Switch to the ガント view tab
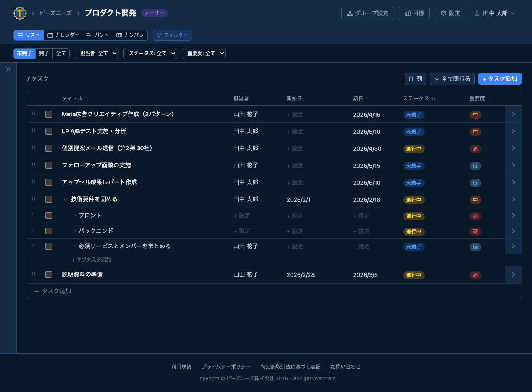Image resolution: width=532 pixels, height=392 pixels. [x=97, y=35]
